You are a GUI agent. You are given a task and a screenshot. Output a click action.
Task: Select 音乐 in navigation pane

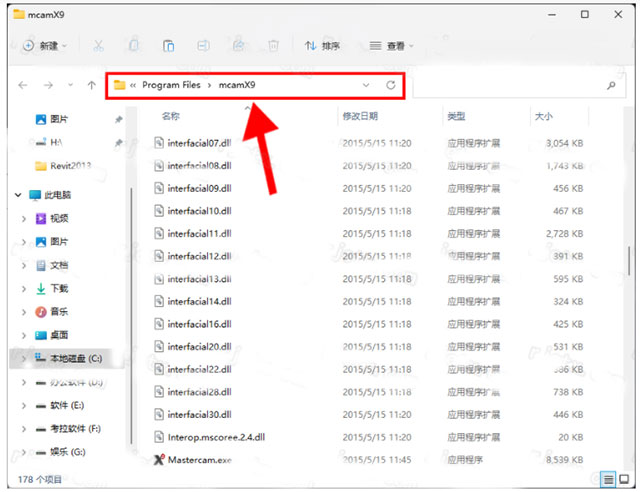pos(52,312)
